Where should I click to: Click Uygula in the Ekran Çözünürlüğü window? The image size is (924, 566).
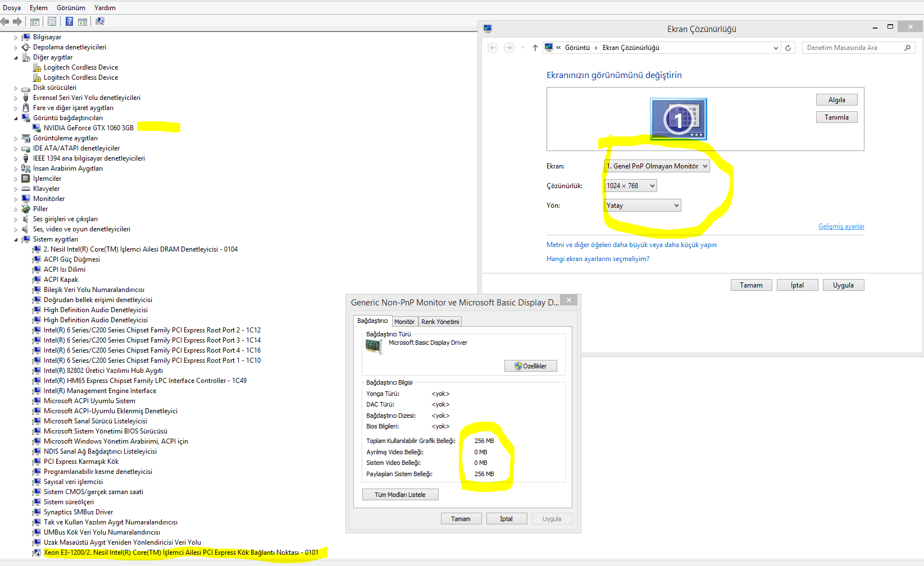(x=843, y=285)
